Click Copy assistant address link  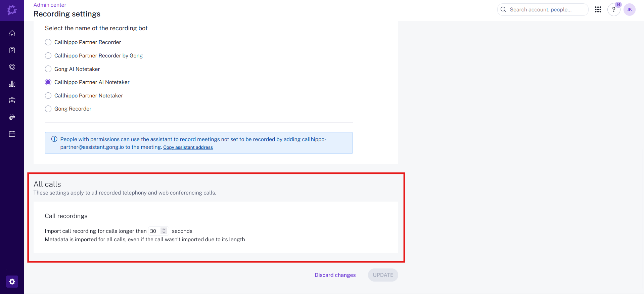point(188,147)
